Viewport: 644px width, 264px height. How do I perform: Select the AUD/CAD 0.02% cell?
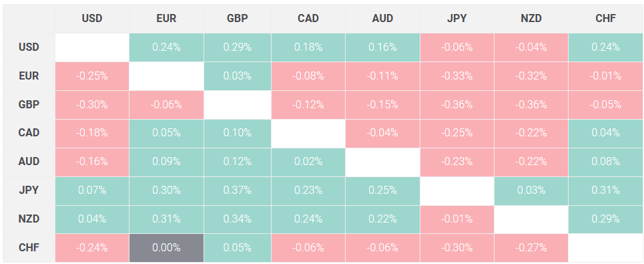308,162
